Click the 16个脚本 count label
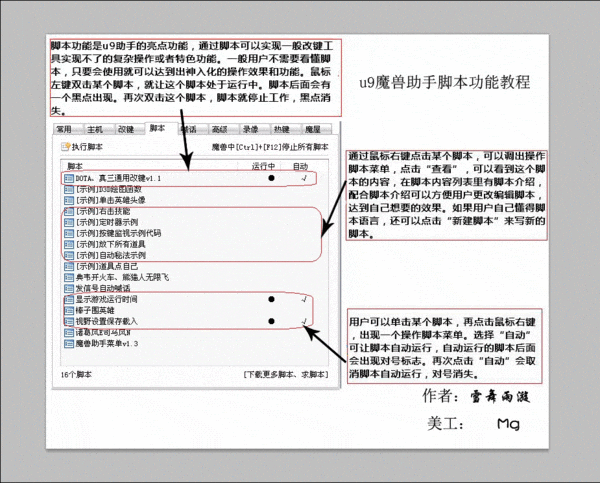 (76, 374)
